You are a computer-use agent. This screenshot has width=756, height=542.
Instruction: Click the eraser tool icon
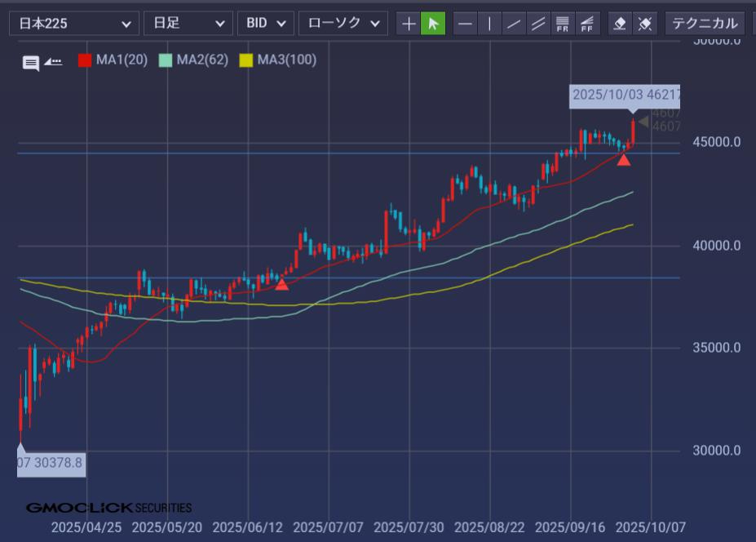(x=620, y=24)
